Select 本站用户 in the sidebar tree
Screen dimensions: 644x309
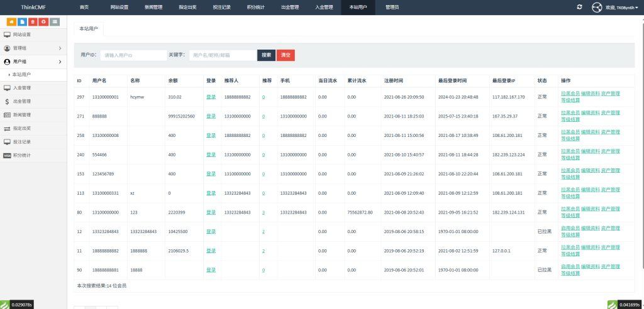[x=21, y=75]
